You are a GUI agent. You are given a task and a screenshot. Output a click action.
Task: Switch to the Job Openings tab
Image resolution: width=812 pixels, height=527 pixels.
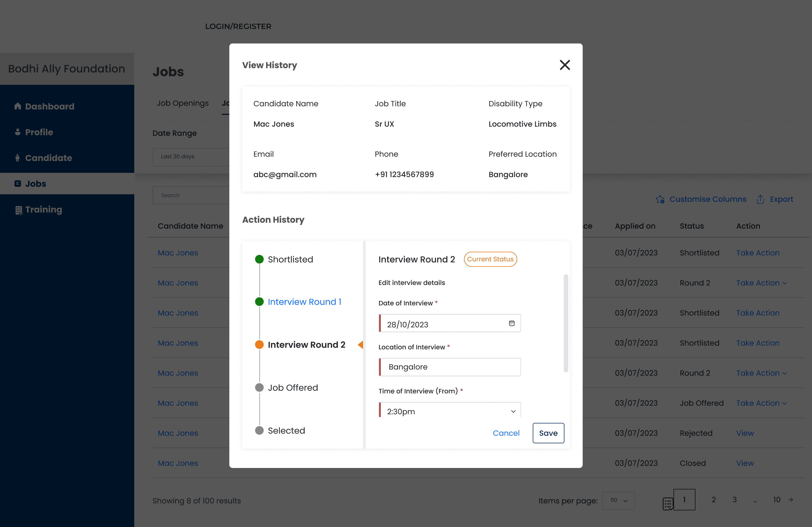pyautogui.click(x=183, y=103)
